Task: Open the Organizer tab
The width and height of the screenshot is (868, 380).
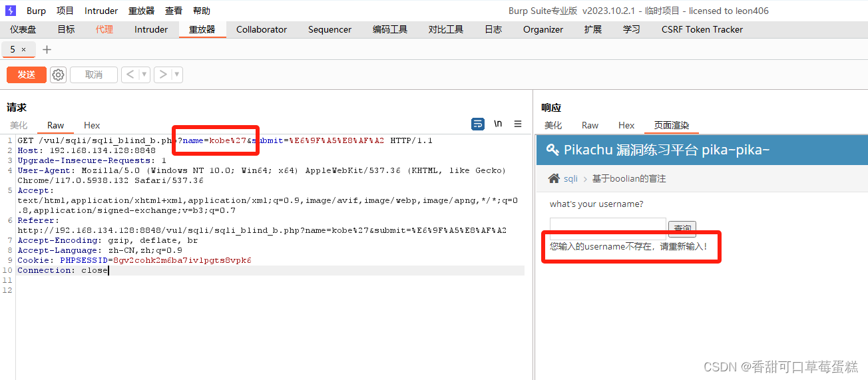Action: click(543, 29)
